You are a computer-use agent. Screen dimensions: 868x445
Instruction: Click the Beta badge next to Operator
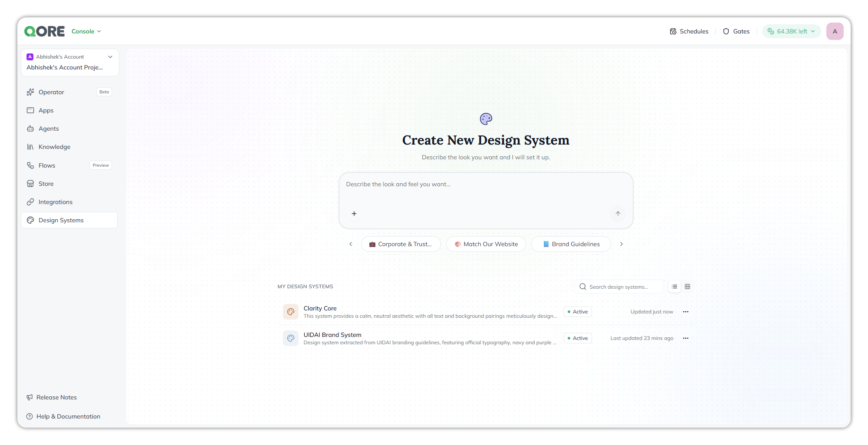[104, 92]
